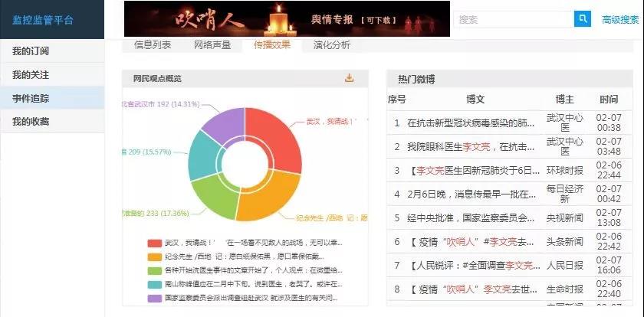This screenshot has height=317, width=644.
Task: Click time cell 02-07 13:08
Action: (x=609, y=217)
